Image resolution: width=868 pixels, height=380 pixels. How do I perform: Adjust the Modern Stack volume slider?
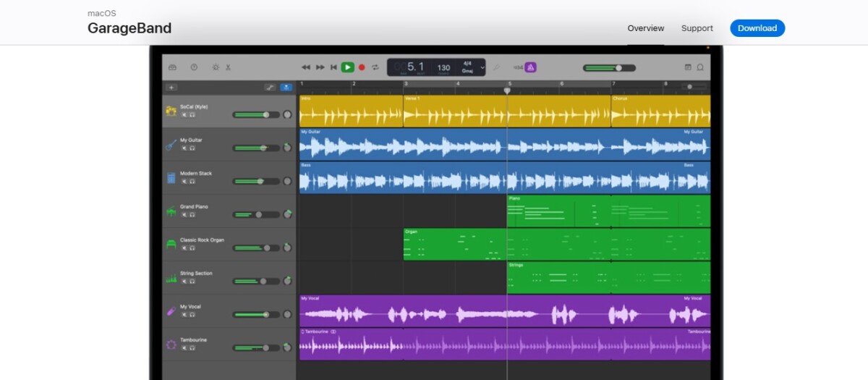[256, 181]
